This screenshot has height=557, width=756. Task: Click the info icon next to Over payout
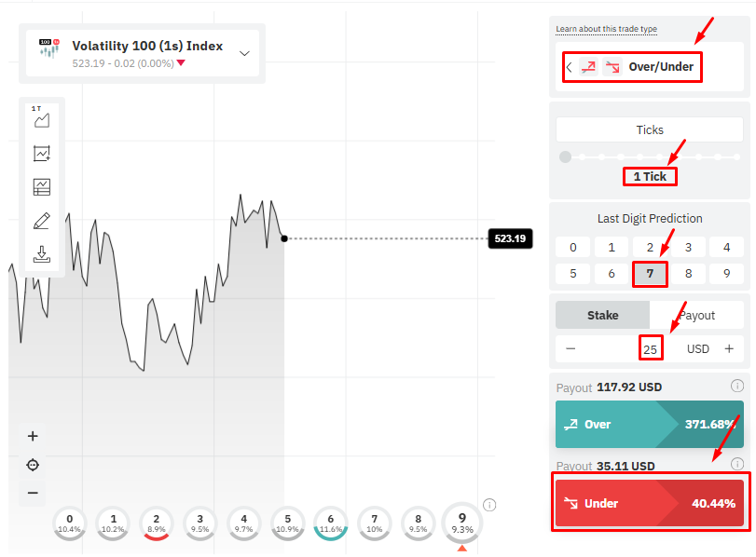[736, 386]
